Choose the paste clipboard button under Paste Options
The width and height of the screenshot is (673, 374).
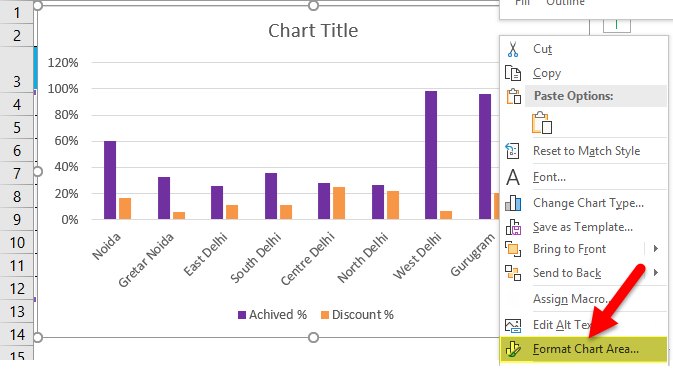[542, 123]
